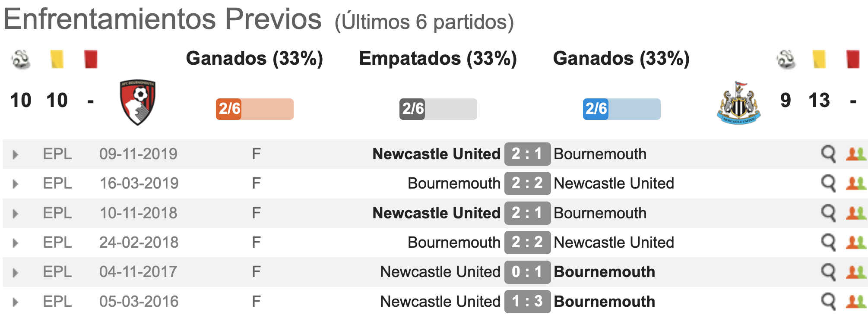The image size is (868, 315).
Task: Click the Newcastle United club crest
Action: [738, 103]
